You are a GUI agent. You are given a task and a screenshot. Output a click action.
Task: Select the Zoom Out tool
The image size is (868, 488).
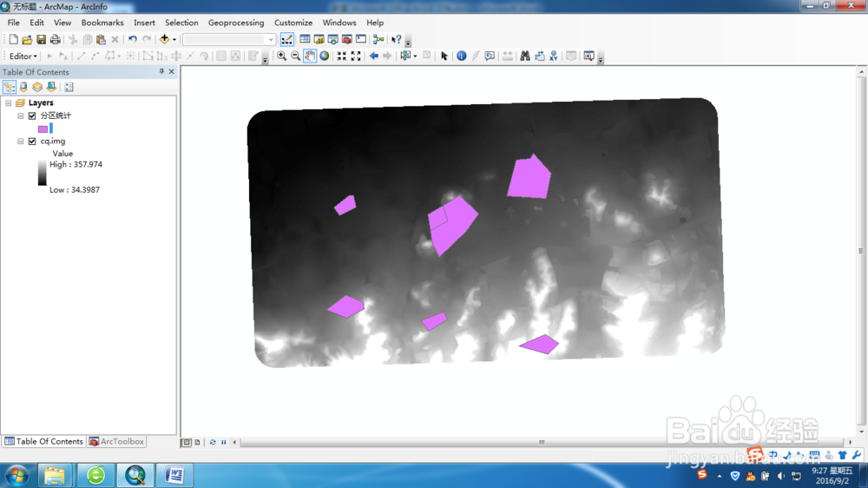296,56
